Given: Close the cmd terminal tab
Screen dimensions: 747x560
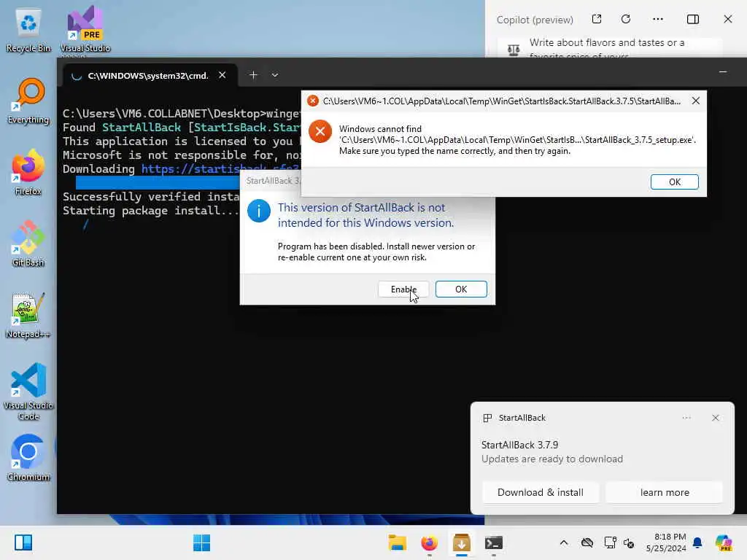Looking at the screenshot, I should pyautogui.click(x=222, y=75).
